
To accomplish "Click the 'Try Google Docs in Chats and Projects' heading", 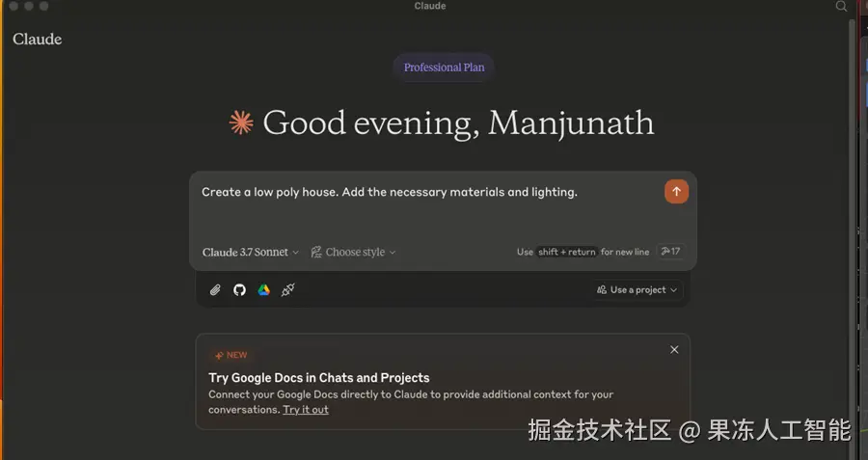I will pyautogui.click(x=319, y=377).
